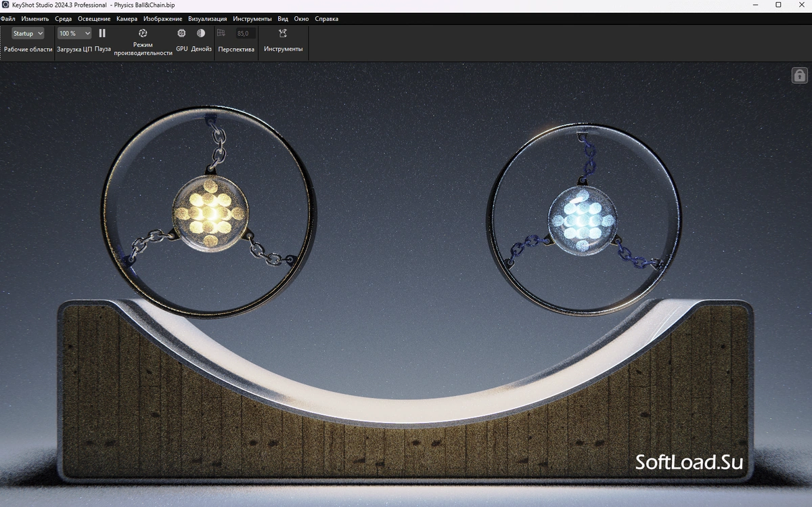The height and width of the screenshot is (507, 812).
Task: Open the Вид menu
Action: pos(283,19)
